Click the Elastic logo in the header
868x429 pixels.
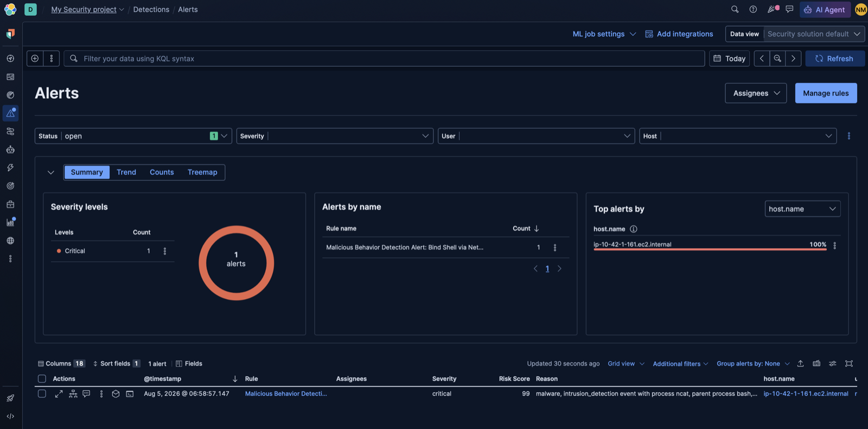[x=10, y=9]
